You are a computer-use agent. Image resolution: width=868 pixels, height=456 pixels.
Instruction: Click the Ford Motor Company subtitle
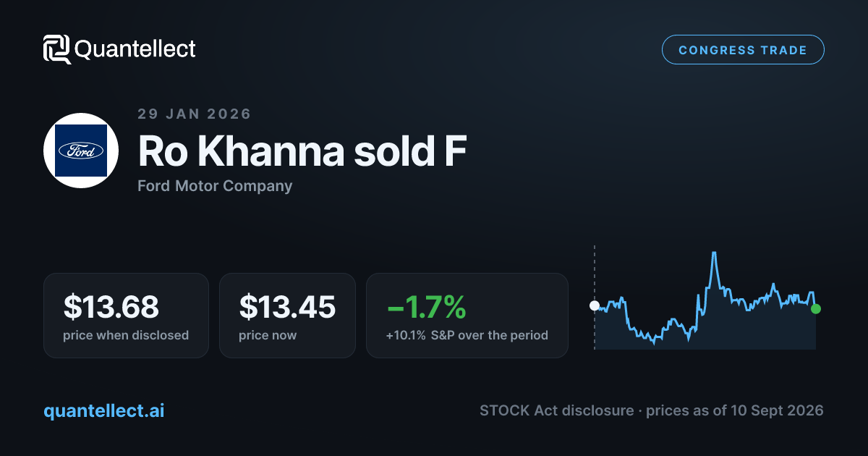(215, 186)
